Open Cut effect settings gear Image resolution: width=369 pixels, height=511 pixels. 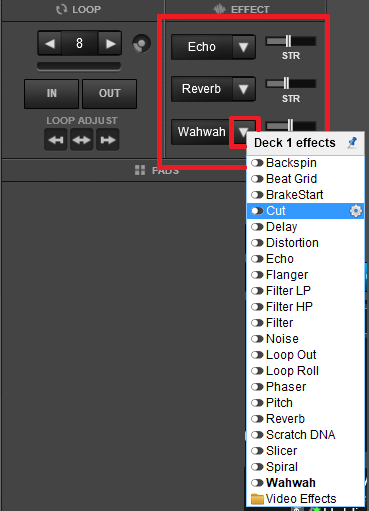coord(356,211)
